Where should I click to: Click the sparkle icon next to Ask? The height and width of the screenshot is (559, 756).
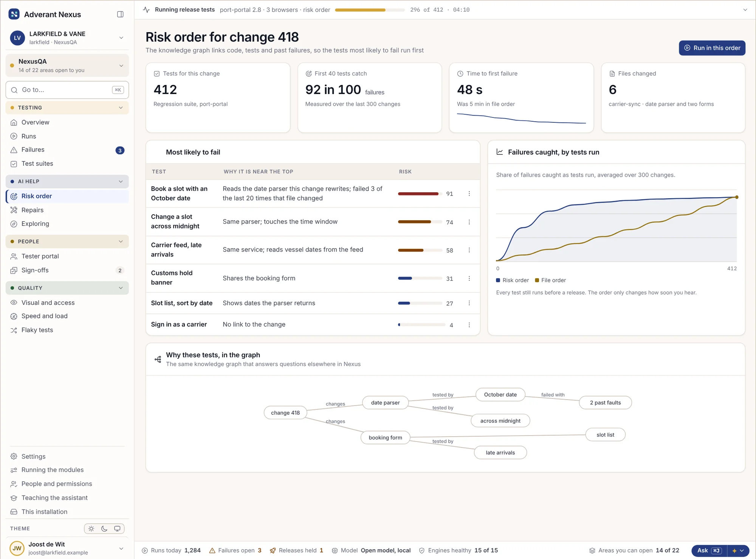(734, 551)
